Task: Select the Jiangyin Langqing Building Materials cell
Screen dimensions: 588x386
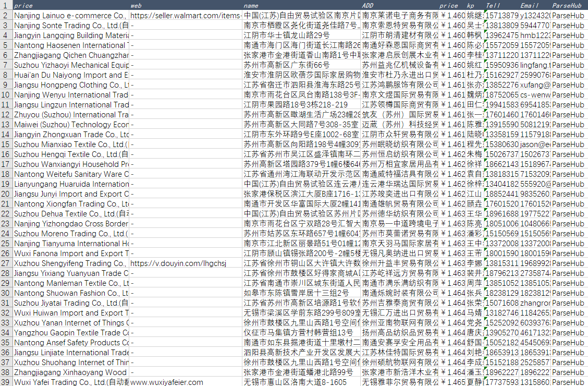Action: click(71, 35)
